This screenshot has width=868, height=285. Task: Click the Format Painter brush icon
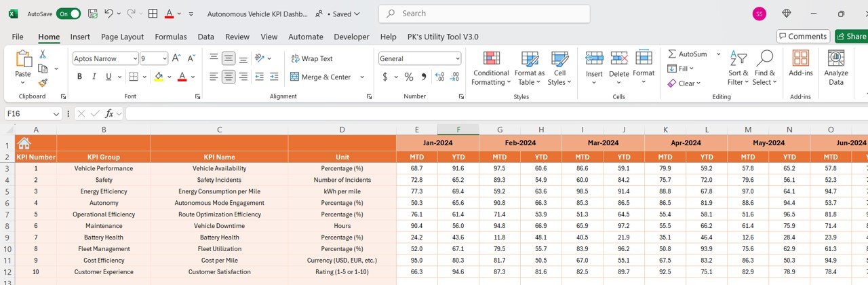(x=43, y=83)
